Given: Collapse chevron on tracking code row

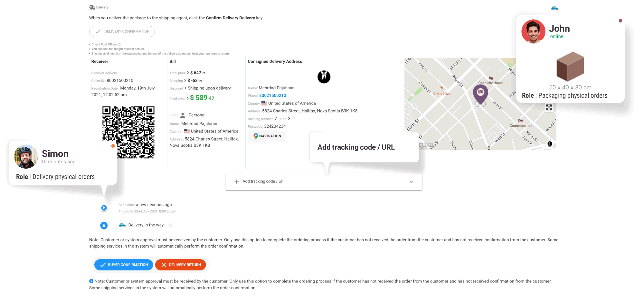Looking at the screenshot, I should [x=411, y=182].
